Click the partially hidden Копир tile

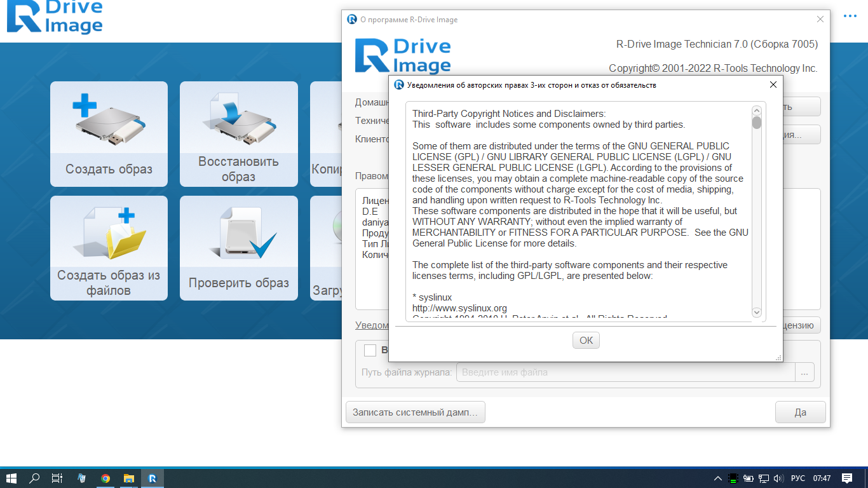point(327,133)
